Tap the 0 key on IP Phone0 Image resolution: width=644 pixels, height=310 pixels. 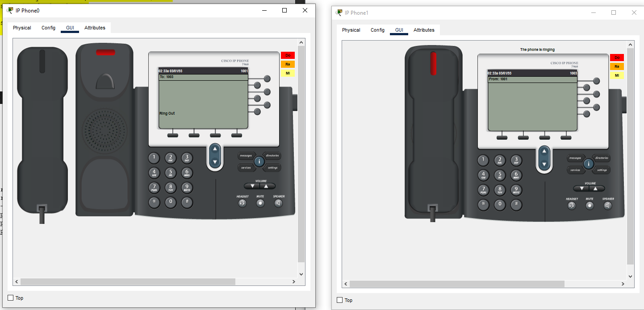point(170,202)
